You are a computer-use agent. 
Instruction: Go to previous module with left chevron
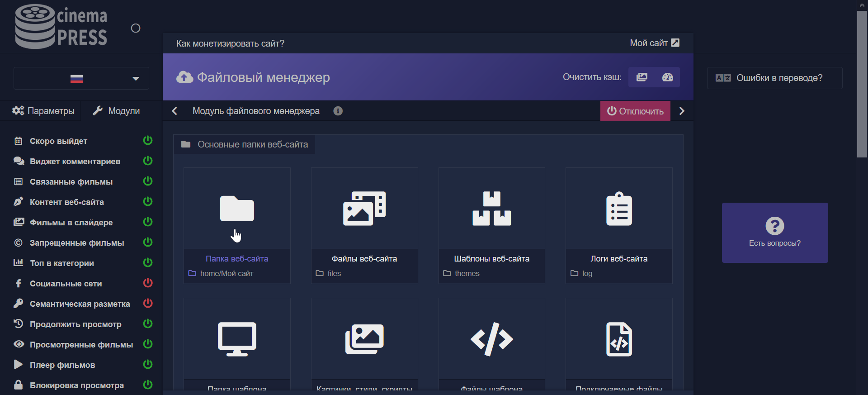coord(175,111)
